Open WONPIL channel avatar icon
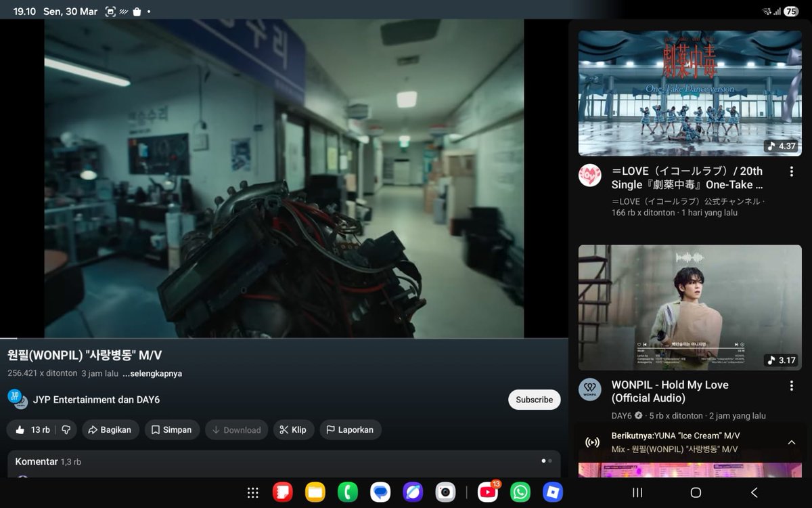The width and height of the screenshot is (812, 508). click(590, 389)
